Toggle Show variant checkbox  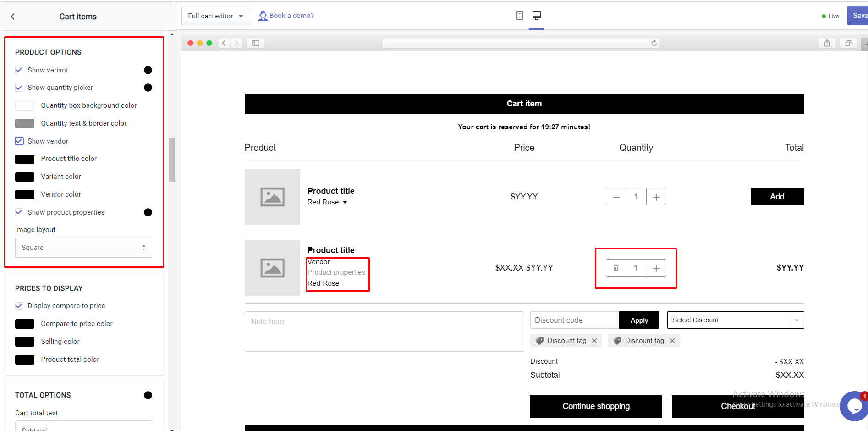[19, 70]
